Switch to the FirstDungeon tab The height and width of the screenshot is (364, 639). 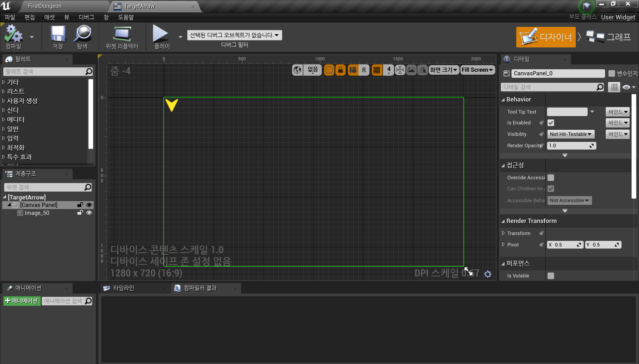[45, 6]
